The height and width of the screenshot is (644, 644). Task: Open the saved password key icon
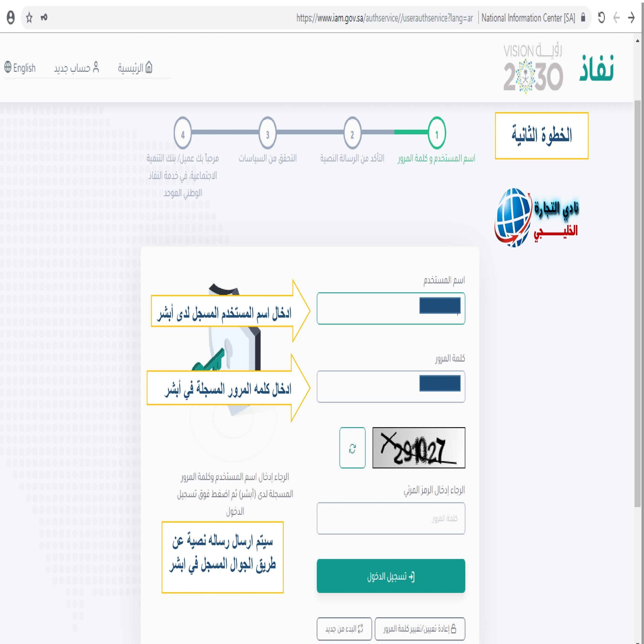[x=44, y=17]
